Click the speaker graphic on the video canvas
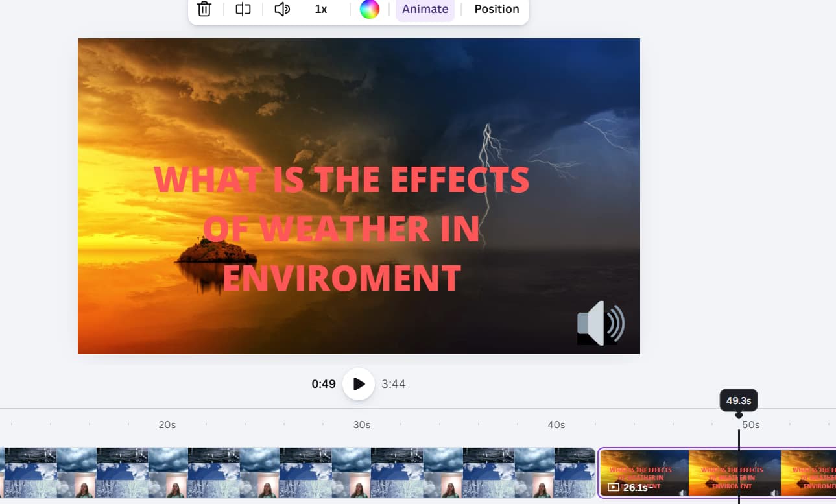The width and height of the screenshot is (836, 504). pos(600,324)
